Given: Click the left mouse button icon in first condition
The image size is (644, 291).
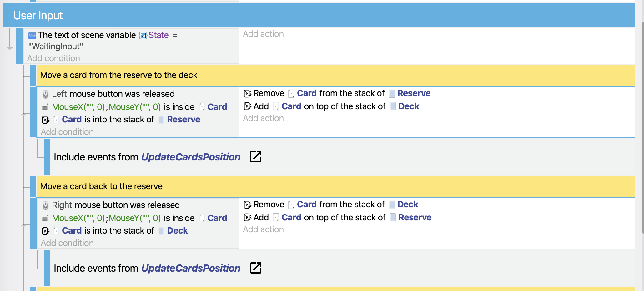Looking at the screenshot, I should tap(46, 93).
